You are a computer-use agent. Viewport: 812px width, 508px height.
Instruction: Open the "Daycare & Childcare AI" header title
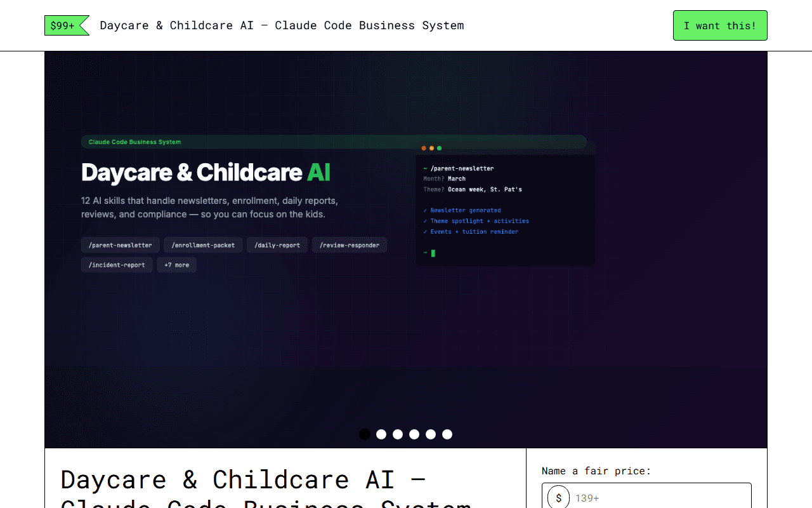(206, 172)
